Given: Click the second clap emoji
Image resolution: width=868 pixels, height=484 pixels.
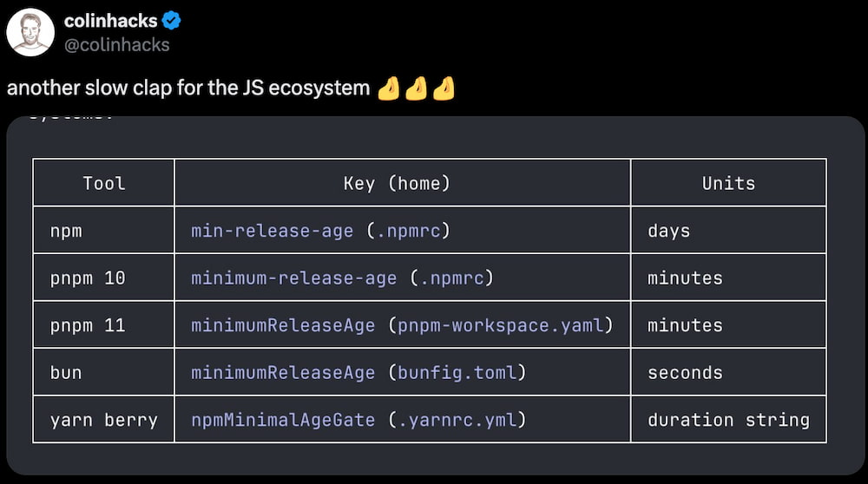Looking at the screenshot, I should point(417,88).
